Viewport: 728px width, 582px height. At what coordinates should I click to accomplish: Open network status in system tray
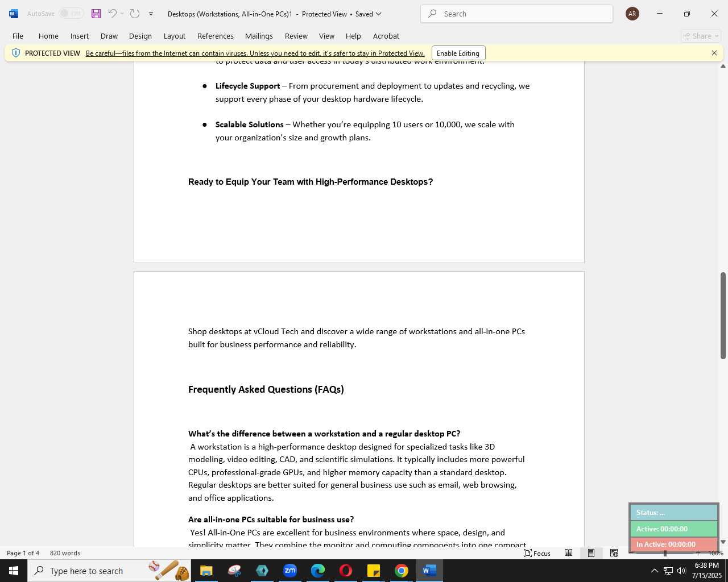[x=668, y=571]
